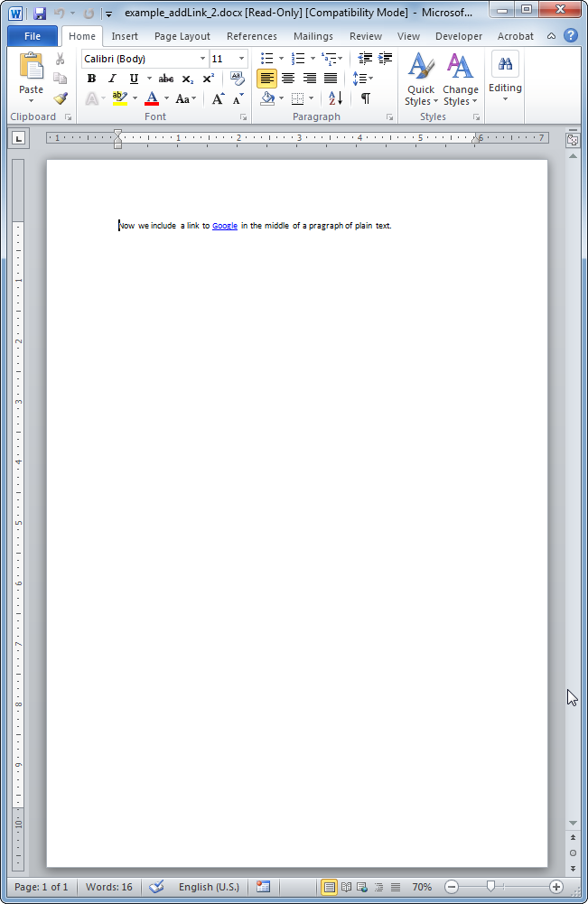
Task: Open the Calibri (Body) font name dropdown
Action: point(202,59)
